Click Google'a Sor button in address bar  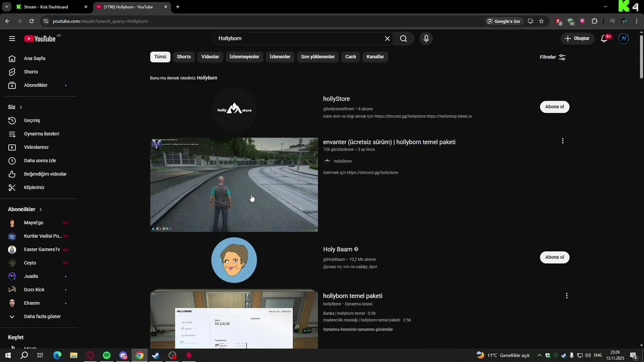(504, 21)
